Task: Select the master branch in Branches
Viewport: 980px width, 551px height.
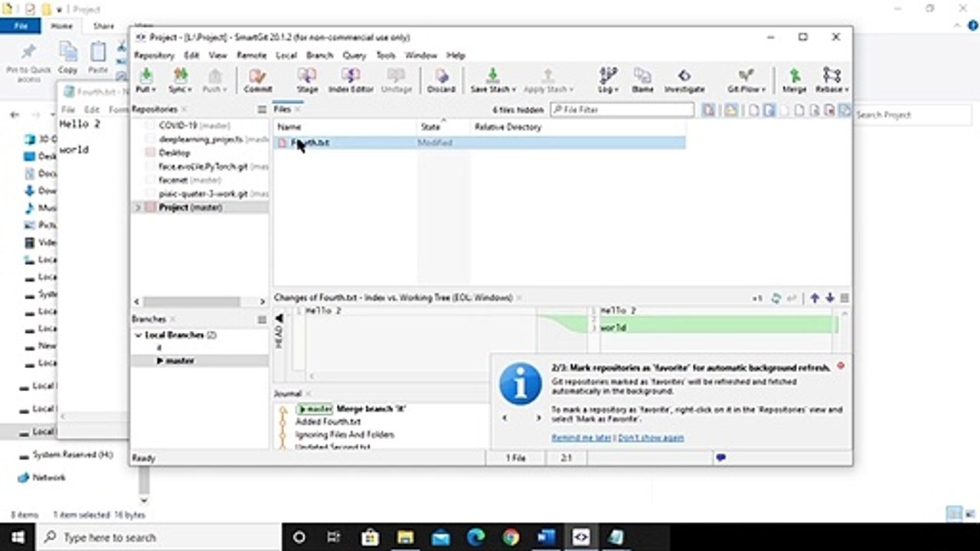Action: 180,360
